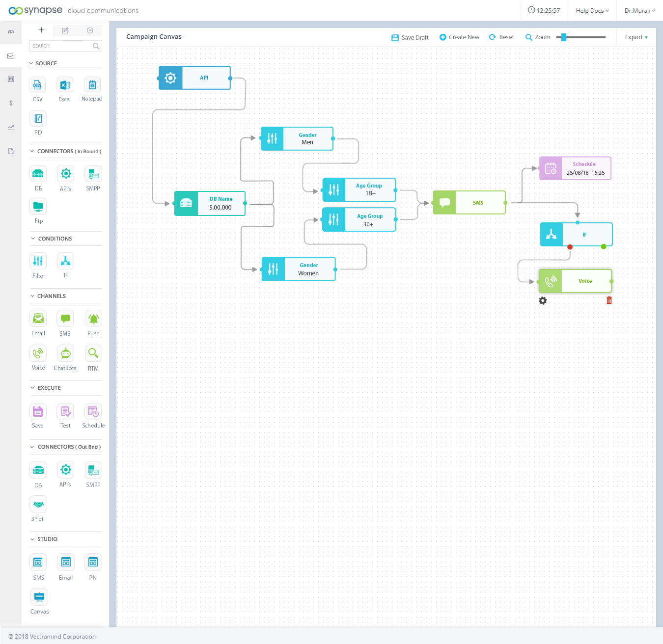Choose the Voice channel icon
The width and height of the screenshot is (663, 644).
point(38,353)
